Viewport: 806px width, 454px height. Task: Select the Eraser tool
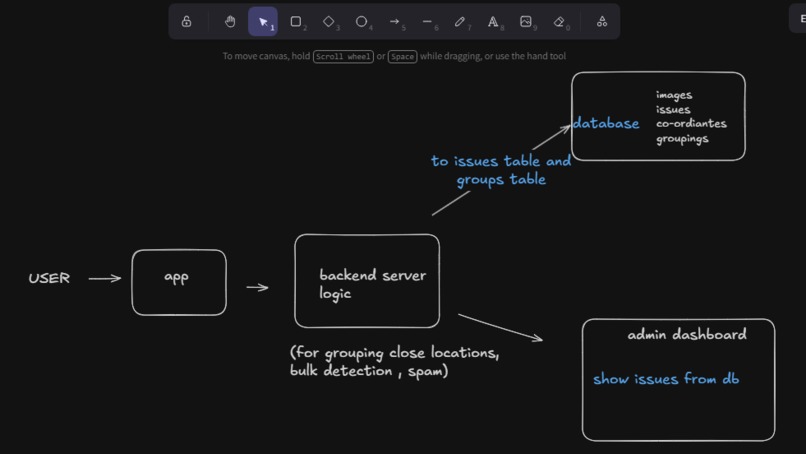[x=559, y=22]
